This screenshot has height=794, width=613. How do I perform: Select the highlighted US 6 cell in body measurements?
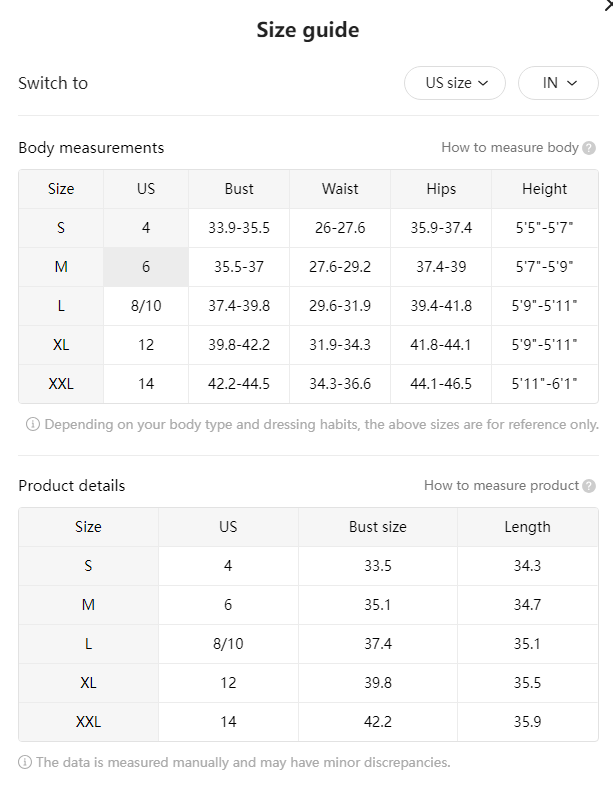click(146, 267)
